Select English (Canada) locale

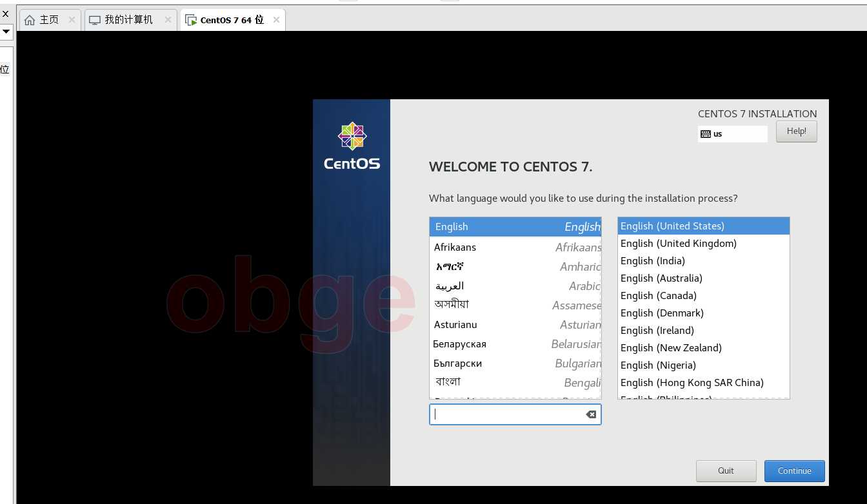[x=703, y=296]
